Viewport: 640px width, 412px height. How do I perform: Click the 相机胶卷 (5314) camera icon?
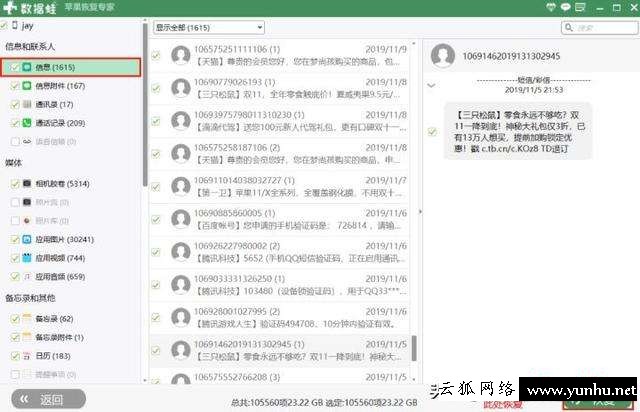(27, 183)
